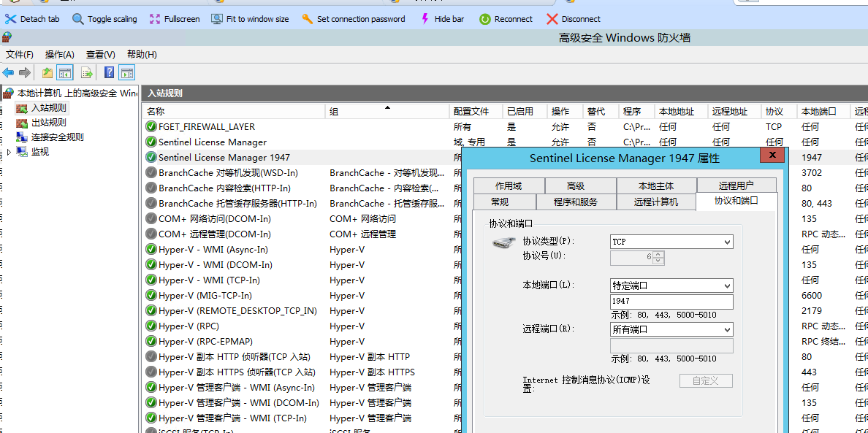This screenshot has width=868, height=433.
Task: Open Help via the blue question mark icon
Action: coord(109,72)
